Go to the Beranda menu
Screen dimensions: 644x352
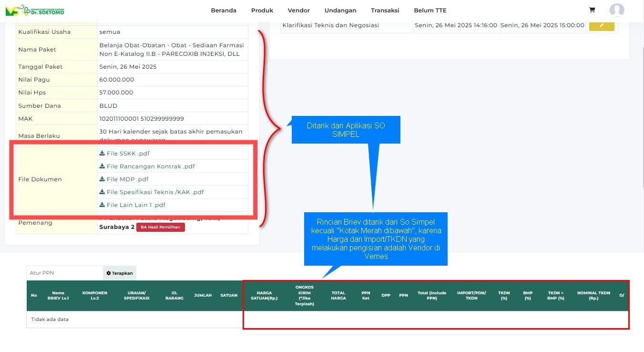click(x=224, y=10)
